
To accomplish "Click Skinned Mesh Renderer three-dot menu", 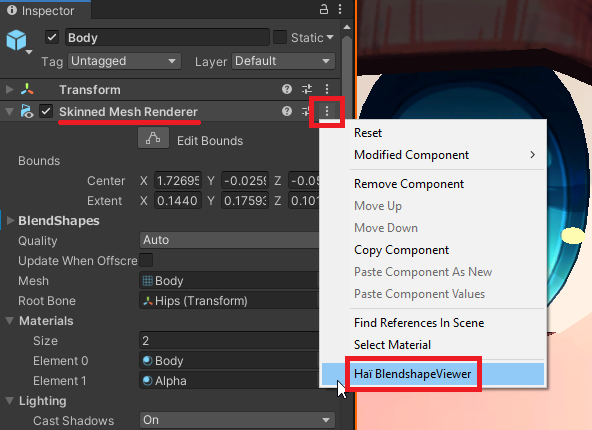I will (x=327, y=111).
